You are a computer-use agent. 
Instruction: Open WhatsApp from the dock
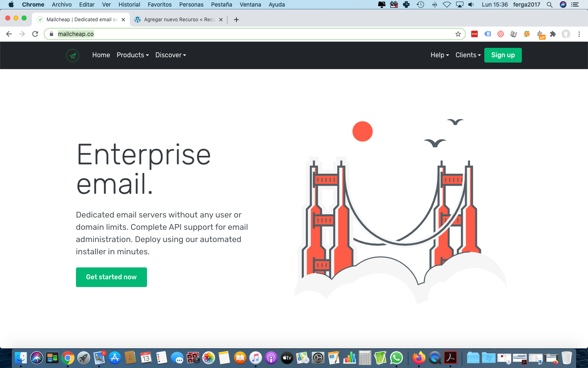(396, 358)
